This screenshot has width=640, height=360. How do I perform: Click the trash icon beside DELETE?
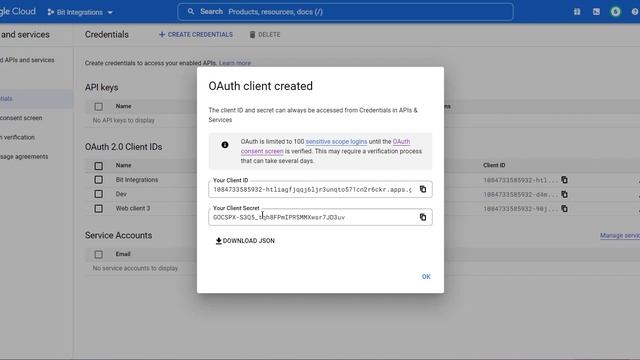(x=252, y=35)
